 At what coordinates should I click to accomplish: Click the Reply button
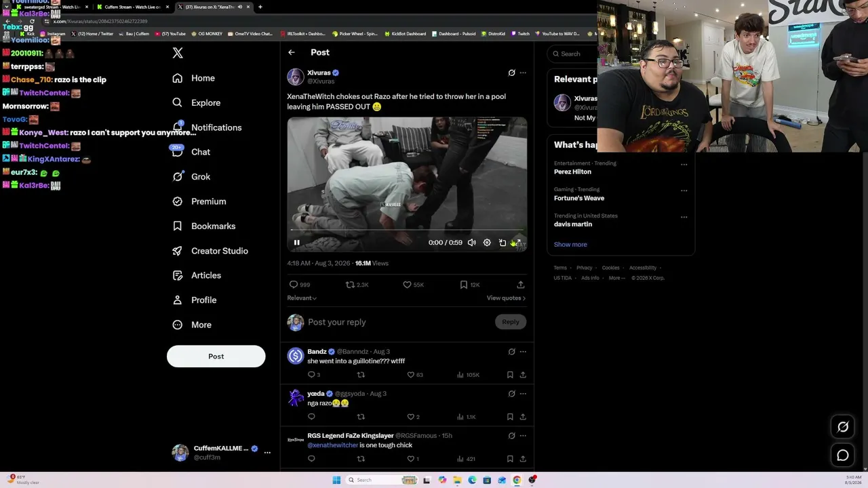click(x=511, y=322)
